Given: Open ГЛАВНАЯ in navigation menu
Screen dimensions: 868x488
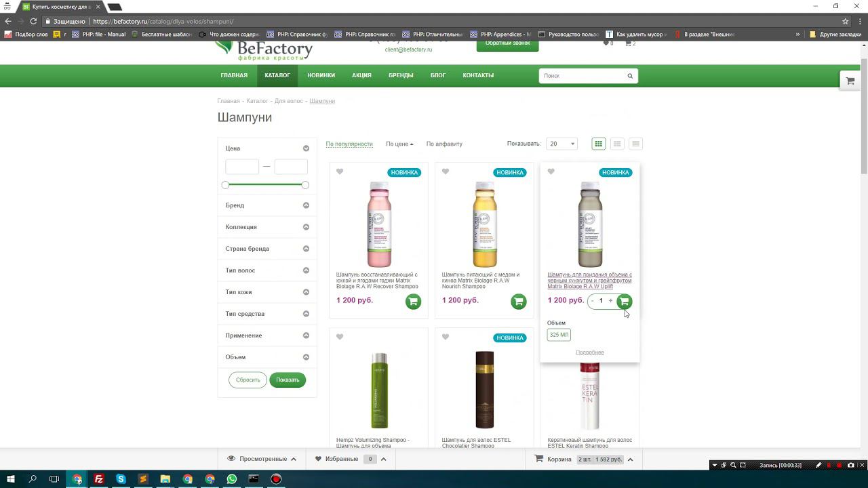Looking at the screenshot, I should (234, 75).
